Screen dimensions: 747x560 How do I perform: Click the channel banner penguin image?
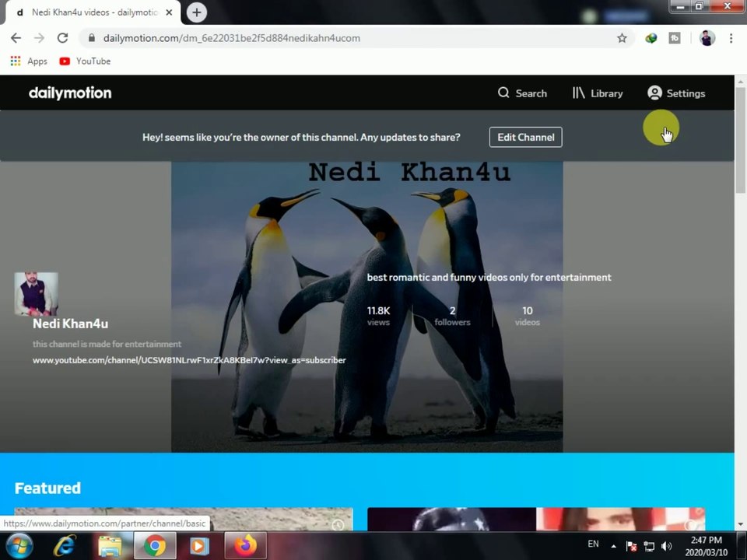[x=366, y=306]
